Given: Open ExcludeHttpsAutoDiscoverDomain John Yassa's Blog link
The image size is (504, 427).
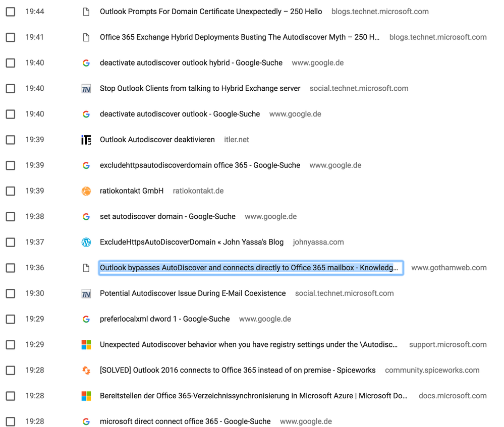Looking at the screenshot, I should 192,242.
